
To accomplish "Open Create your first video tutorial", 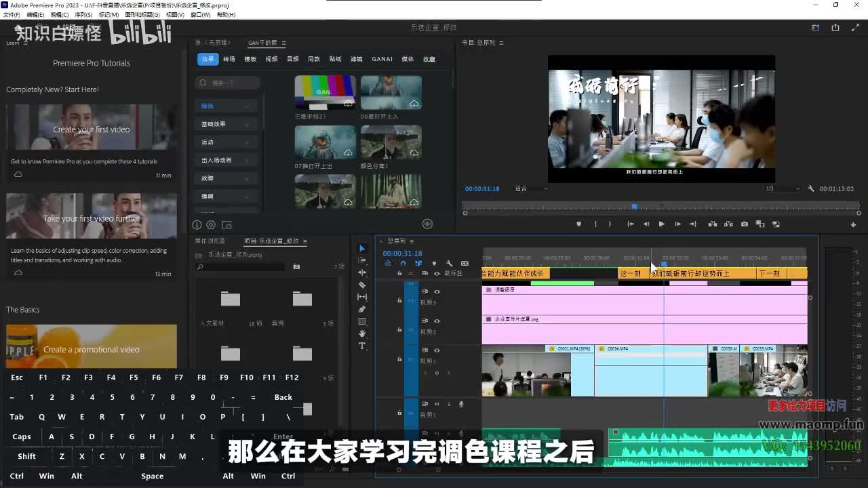I will (92, 127).
